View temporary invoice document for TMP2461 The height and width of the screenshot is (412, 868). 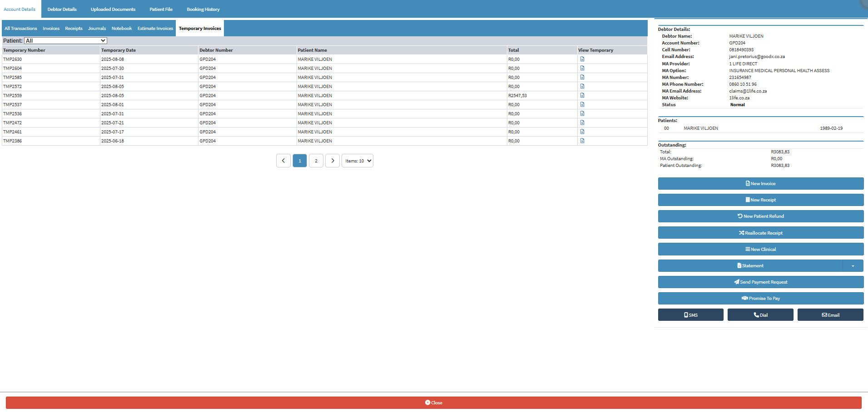point(582,132)
